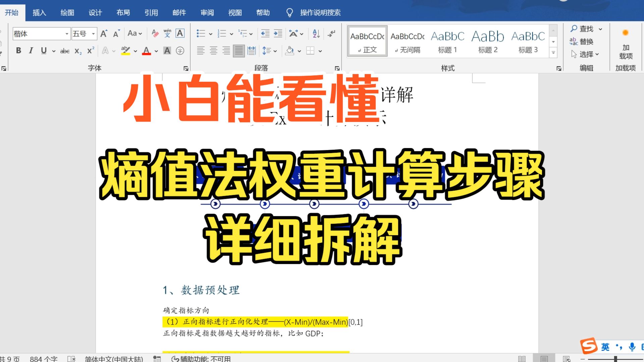644x362 pixels.
Task: Apply character shading icon
Action: pos(167,51)
